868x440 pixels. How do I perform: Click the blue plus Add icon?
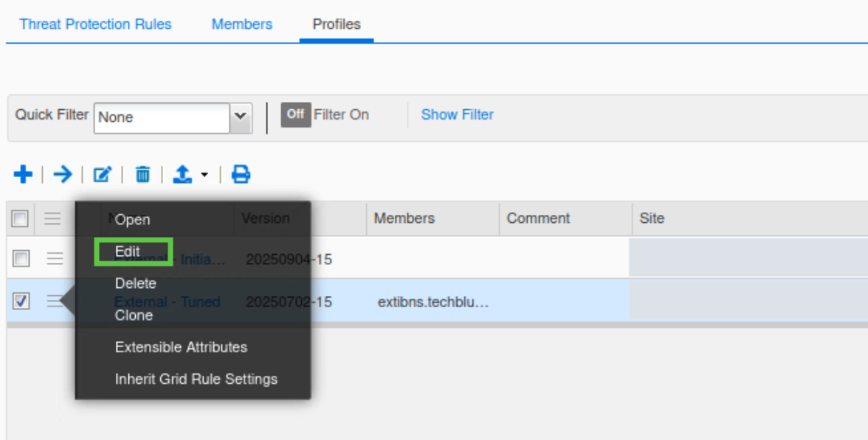pyautogui.click(x=23, y=174)
